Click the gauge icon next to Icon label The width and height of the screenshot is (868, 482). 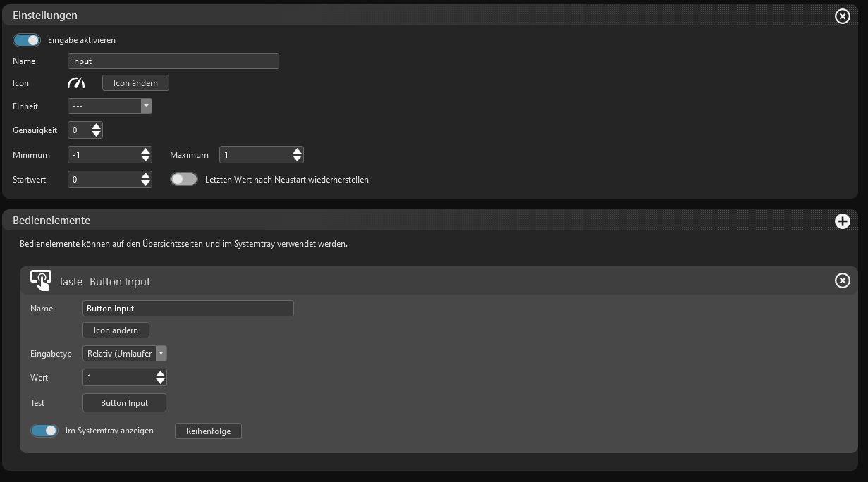coord(76,83)
